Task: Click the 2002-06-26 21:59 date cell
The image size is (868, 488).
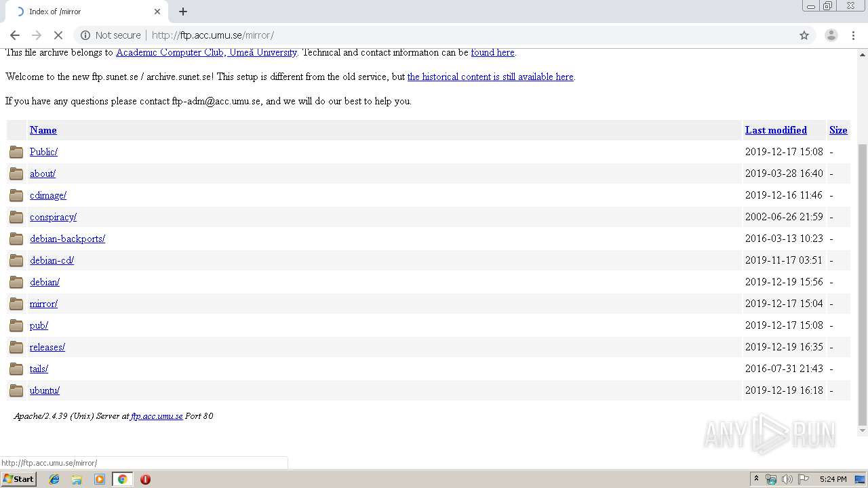Action: coord(784,217)
